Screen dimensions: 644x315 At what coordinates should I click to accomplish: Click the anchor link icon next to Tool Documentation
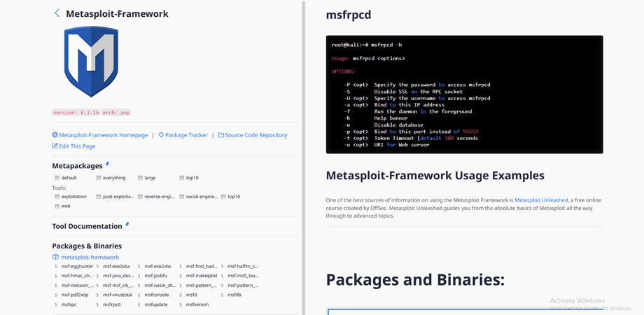(127, 224)
